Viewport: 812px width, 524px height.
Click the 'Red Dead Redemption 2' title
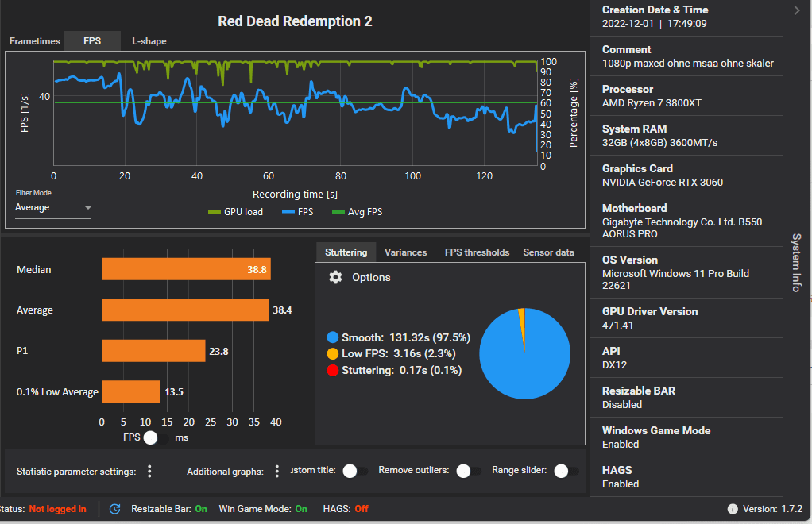(295, 21)
